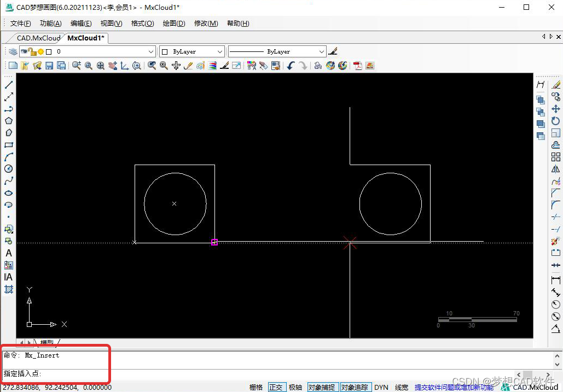Select the Polygon drawing tool
This screenshot has width=563, height=392.
9,120
